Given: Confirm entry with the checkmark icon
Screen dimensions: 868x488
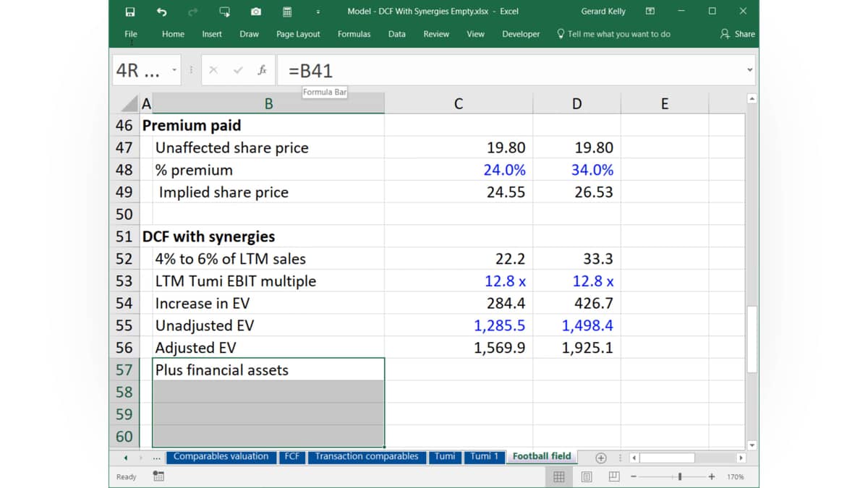Looking at the screenshot, I should pos(238,70).
